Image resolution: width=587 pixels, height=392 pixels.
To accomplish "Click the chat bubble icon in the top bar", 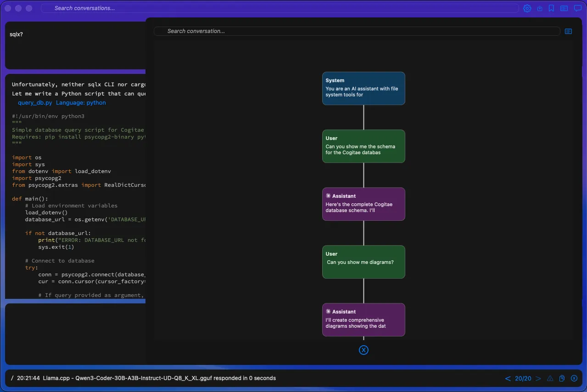I will pos(577,8).
